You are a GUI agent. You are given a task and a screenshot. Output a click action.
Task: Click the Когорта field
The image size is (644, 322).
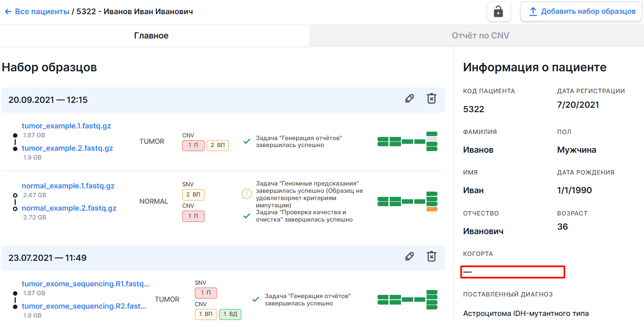[513, 272]
